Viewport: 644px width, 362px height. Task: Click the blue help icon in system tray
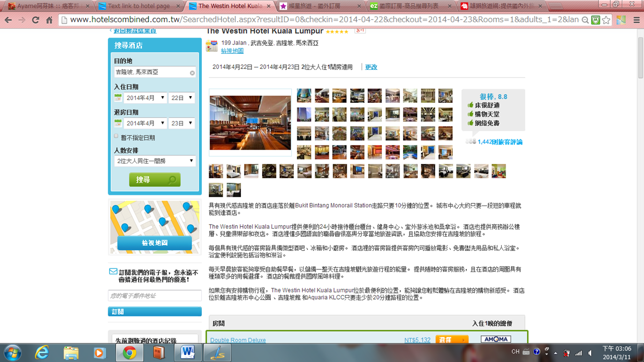pos(537,351)
